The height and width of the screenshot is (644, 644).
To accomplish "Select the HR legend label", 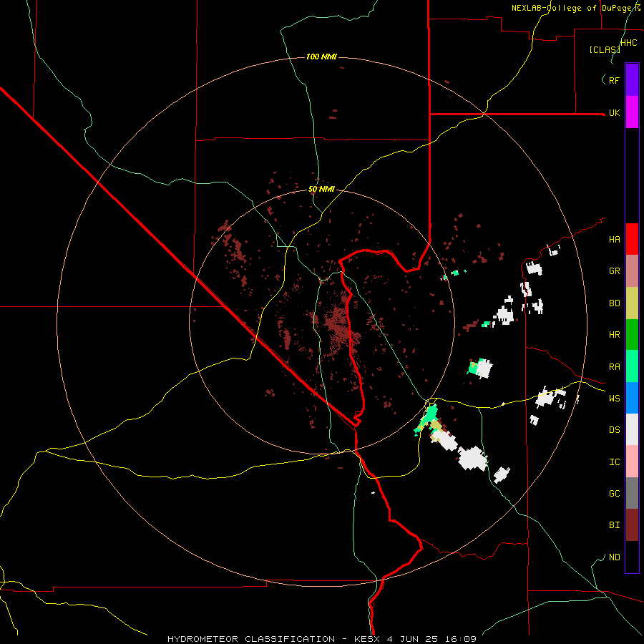I will 615,335.
